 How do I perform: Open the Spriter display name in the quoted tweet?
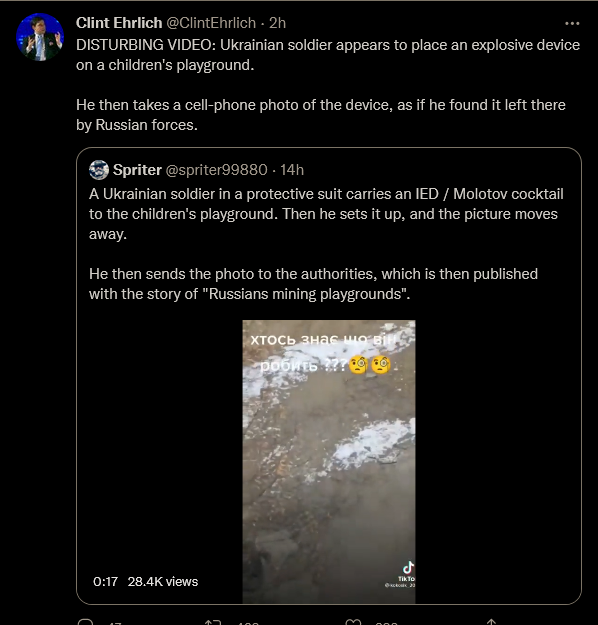point(137,170)
